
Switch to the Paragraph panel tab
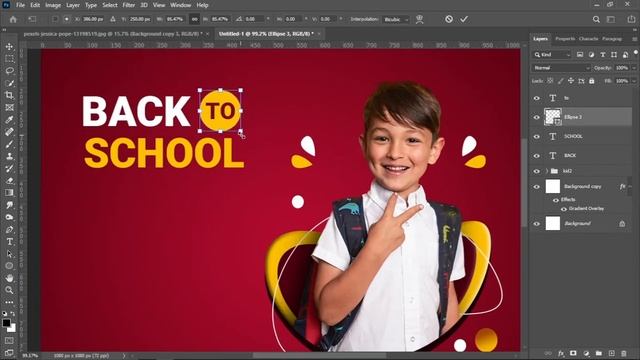click(611, 39)
